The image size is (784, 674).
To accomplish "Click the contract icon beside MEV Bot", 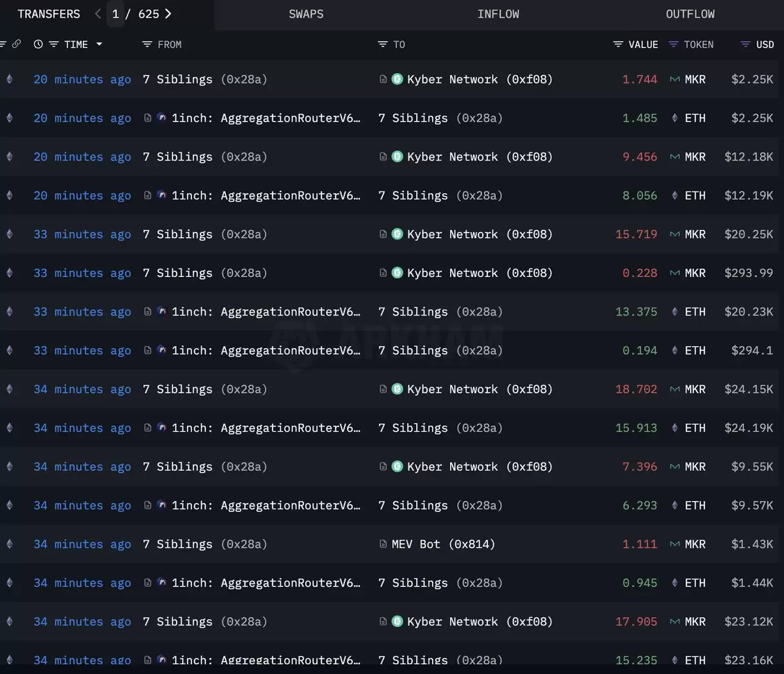I will tap(384, 544).
